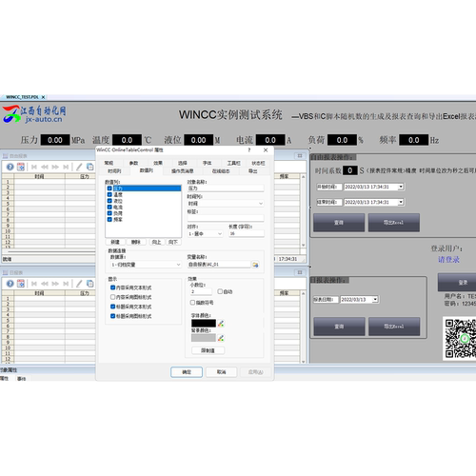Viewport: 476px width, 476px height.
Task: Uncheck 负荷 in the value column list
Action: pos(109,213)
